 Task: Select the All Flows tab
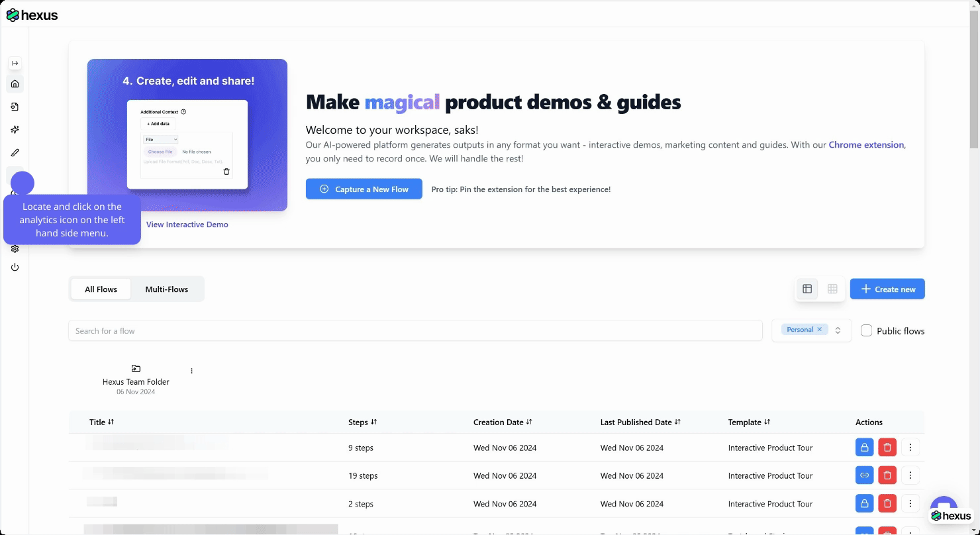coord(101,289)
